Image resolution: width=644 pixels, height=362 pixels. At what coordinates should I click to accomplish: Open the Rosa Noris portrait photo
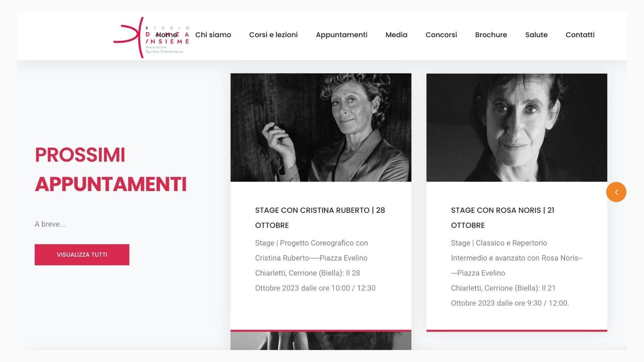click(x=517, y=128)
